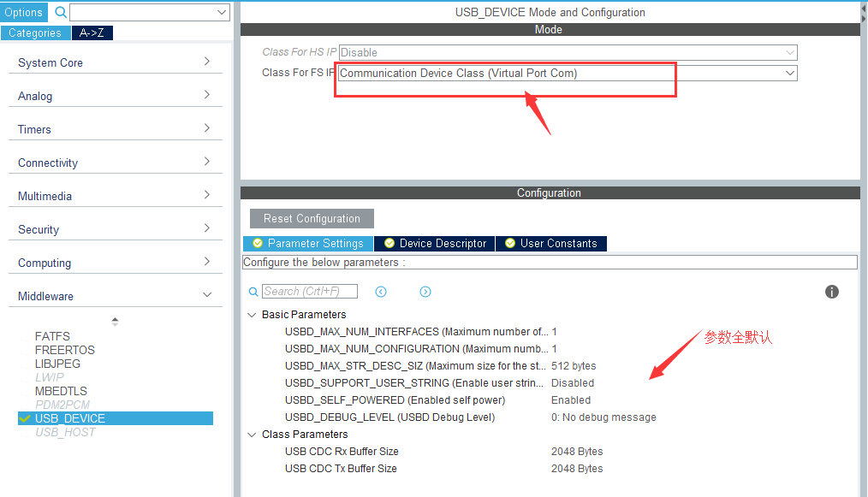Click the small sort arrows above FATFS
Viewport: 868px width, 497px height.
(x=115, y=322)
